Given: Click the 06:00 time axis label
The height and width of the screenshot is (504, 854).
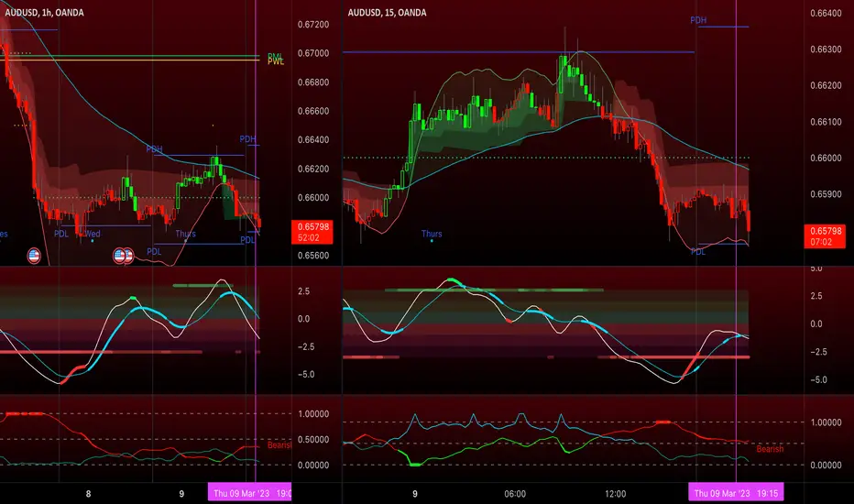Looking at the screenshot, I should pos(515,494).
